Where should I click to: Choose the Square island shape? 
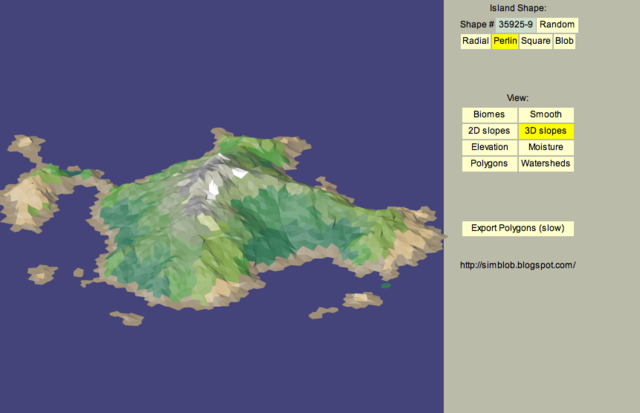536,41
